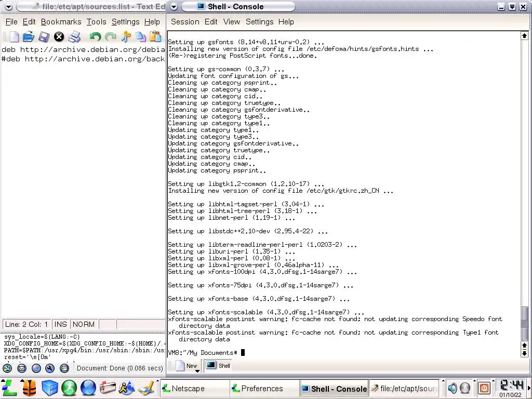Click the address book person icon
The width and height of the screenshot is (532, 399).
click(36, 368)
